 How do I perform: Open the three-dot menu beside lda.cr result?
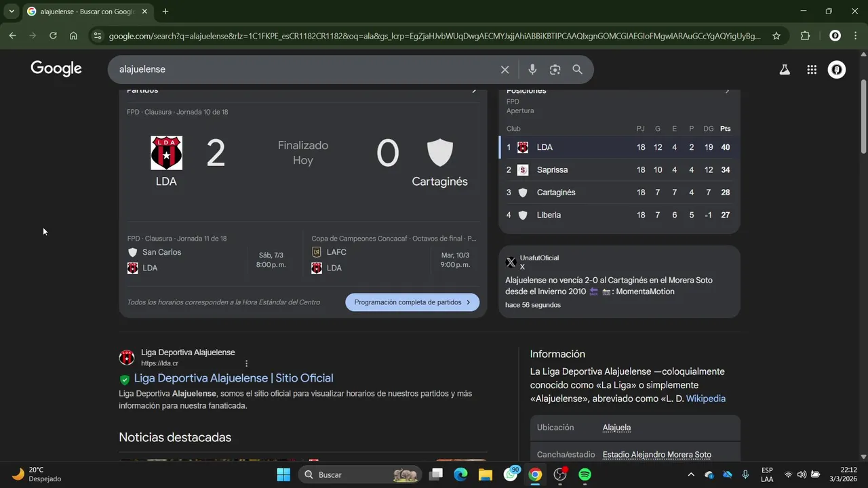pos(246,363)
